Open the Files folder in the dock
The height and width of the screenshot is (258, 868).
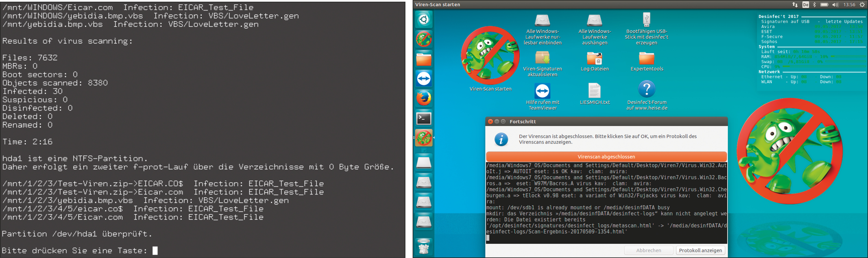pyautogui.click(x=424, y=59)
